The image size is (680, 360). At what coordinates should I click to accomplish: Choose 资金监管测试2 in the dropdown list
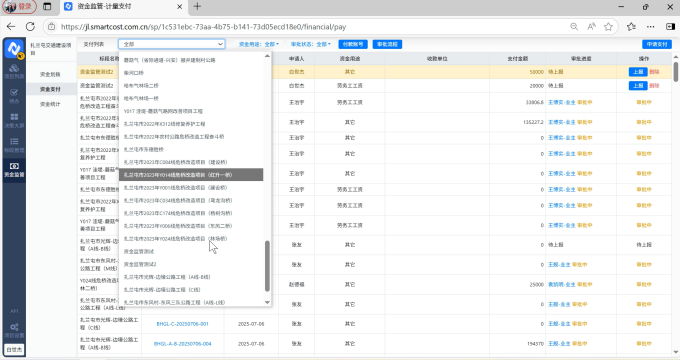click(140, 264)
